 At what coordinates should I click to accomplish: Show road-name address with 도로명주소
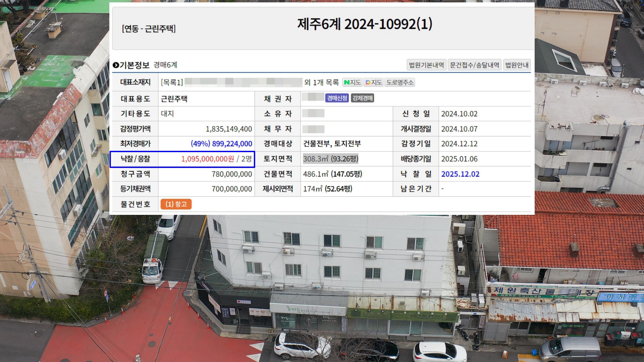tap(400, 82)
